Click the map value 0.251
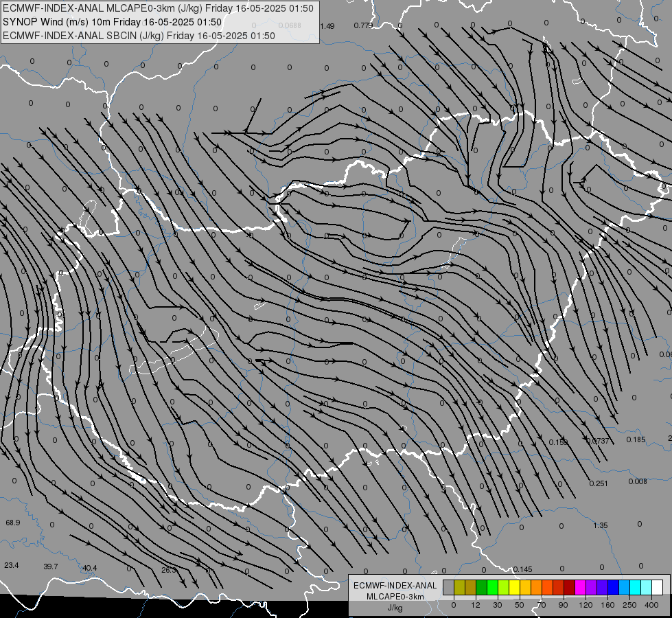Image resolution: width=672 pixels, height=618 pixels. tap(599, 483)
